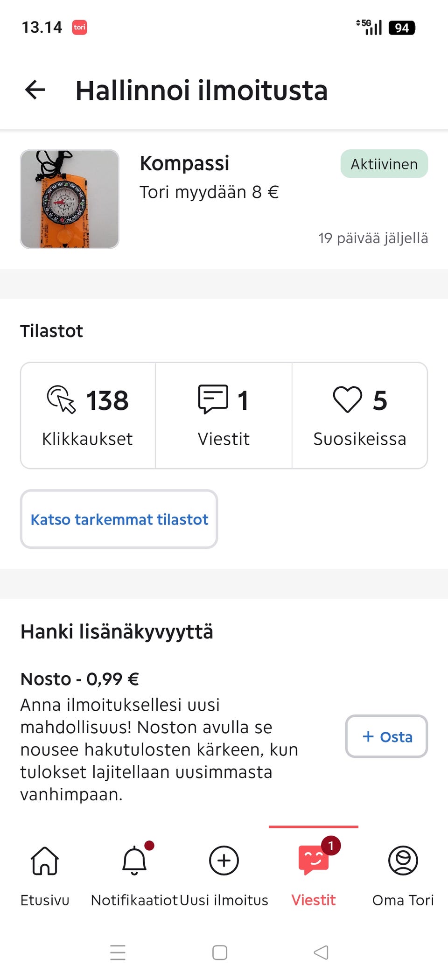Open Katso tarkemmat tilastot
448x980 pixels.
click(x=119, y=519)
